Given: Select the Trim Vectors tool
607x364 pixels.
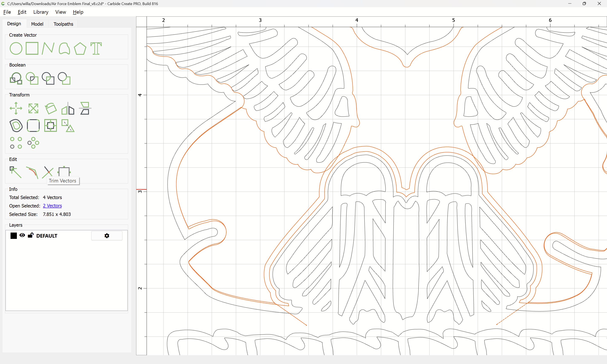Looking at the screenshot, I should point(48,172).
